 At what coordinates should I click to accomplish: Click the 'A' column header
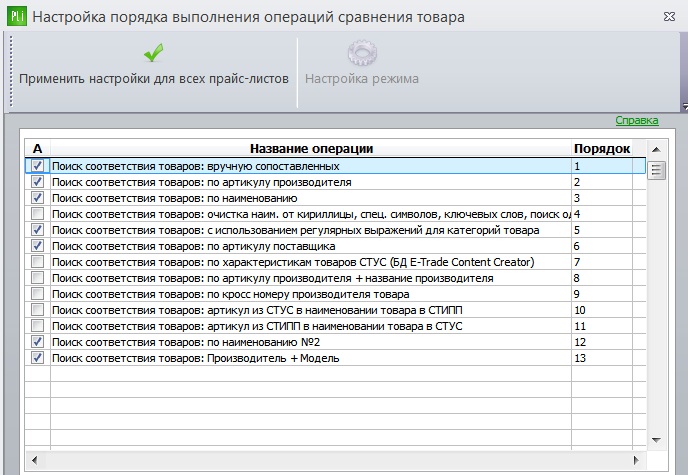point(37,149)
